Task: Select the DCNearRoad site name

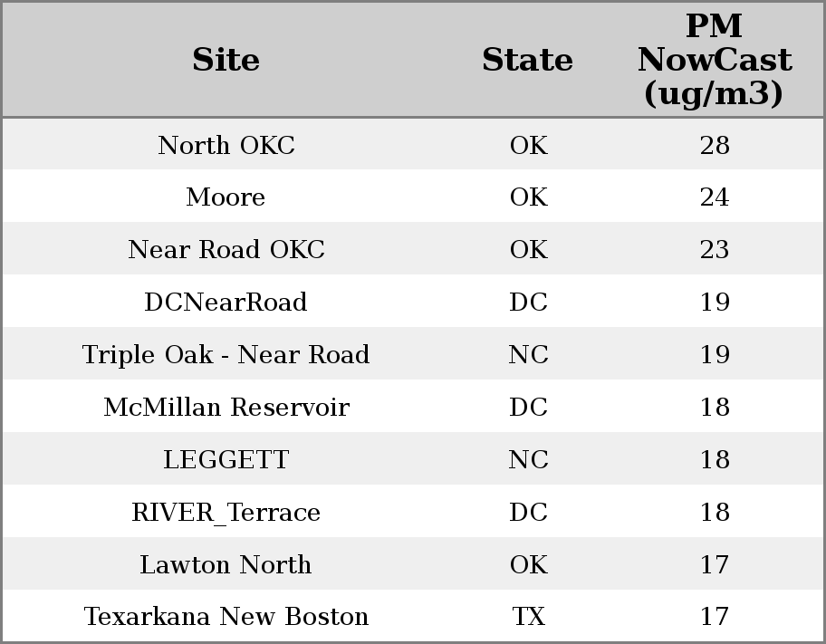Action: (x=226, y=303)
